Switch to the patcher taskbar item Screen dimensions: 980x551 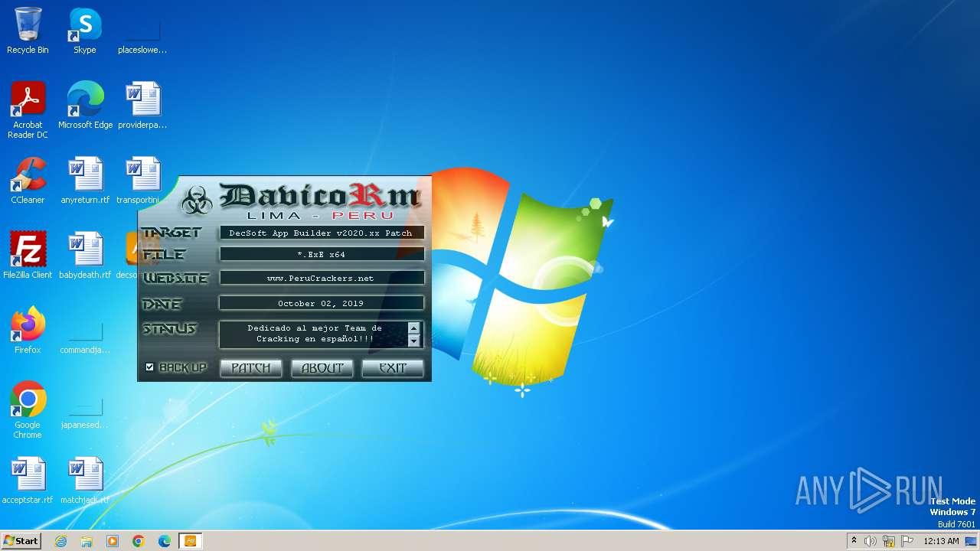coord(191,541)
